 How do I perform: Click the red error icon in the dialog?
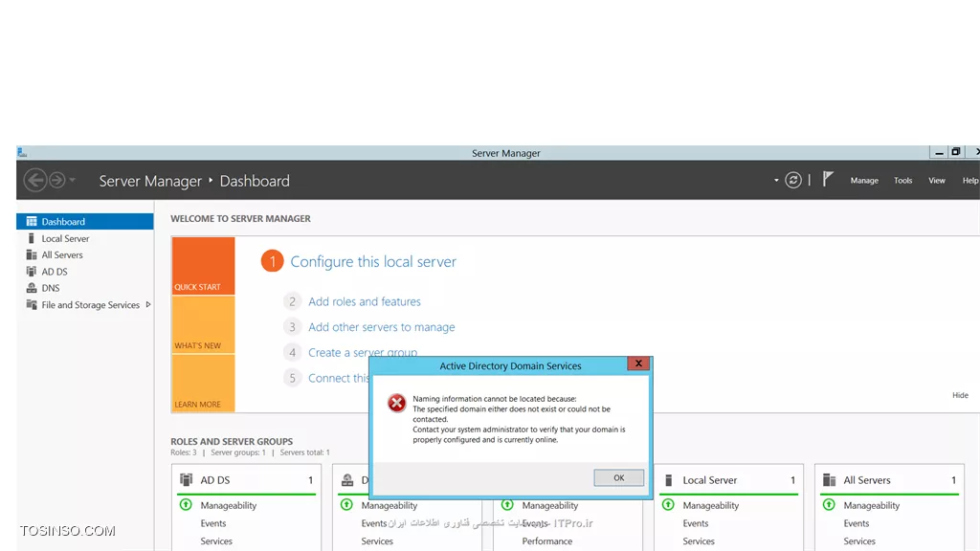click(x=396, y=403)
